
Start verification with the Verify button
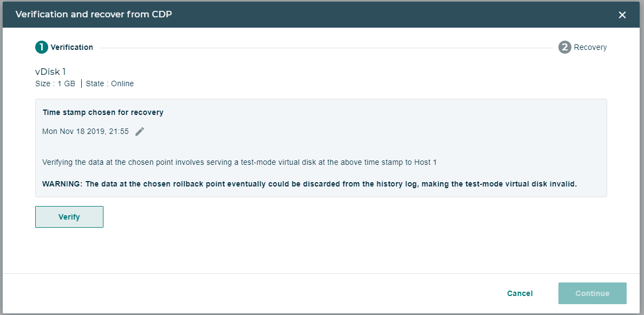pyautogui.click(x=69, y=217)
